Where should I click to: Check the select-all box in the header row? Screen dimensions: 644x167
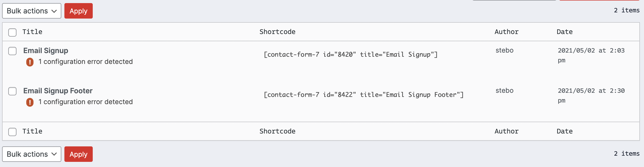12,32
